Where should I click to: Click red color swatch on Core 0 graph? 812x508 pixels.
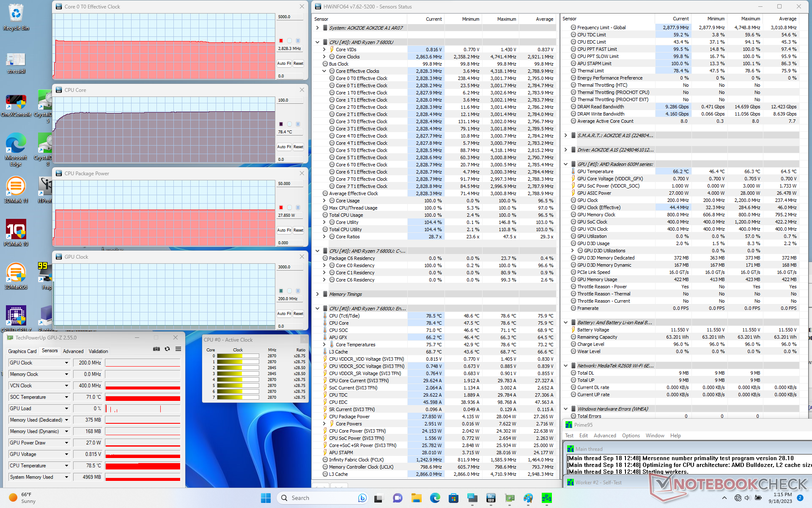(281, 41)
